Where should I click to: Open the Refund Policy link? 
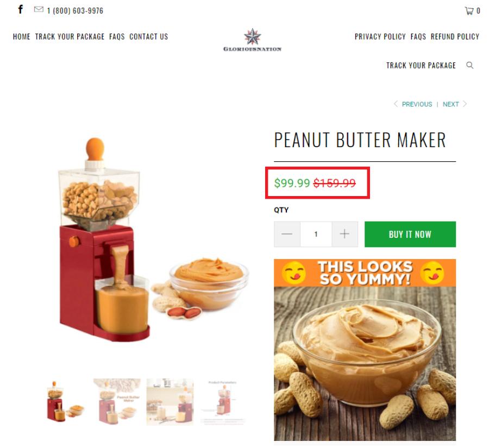pyautogui.click(x=455, y=37)
